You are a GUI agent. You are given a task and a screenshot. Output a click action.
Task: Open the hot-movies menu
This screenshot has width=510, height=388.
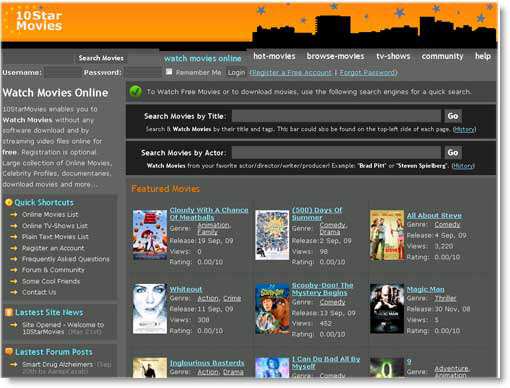click(274, 56)
